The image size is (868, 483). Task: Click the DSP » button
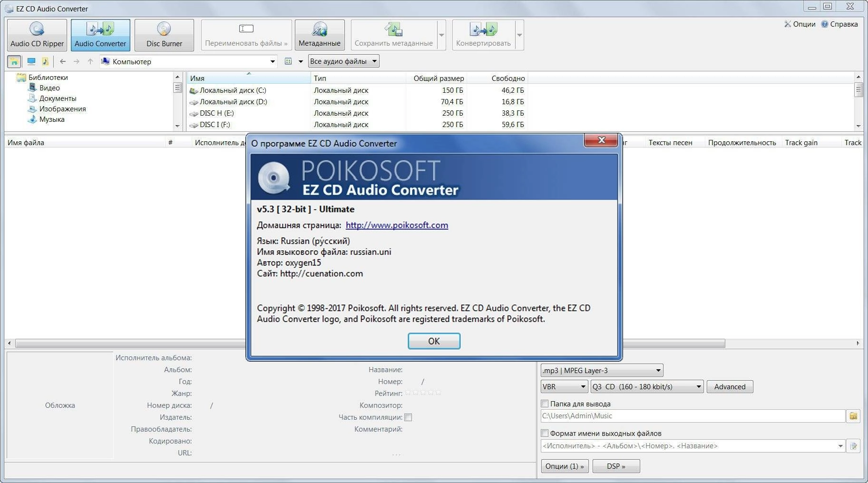(x=616, y=466)
